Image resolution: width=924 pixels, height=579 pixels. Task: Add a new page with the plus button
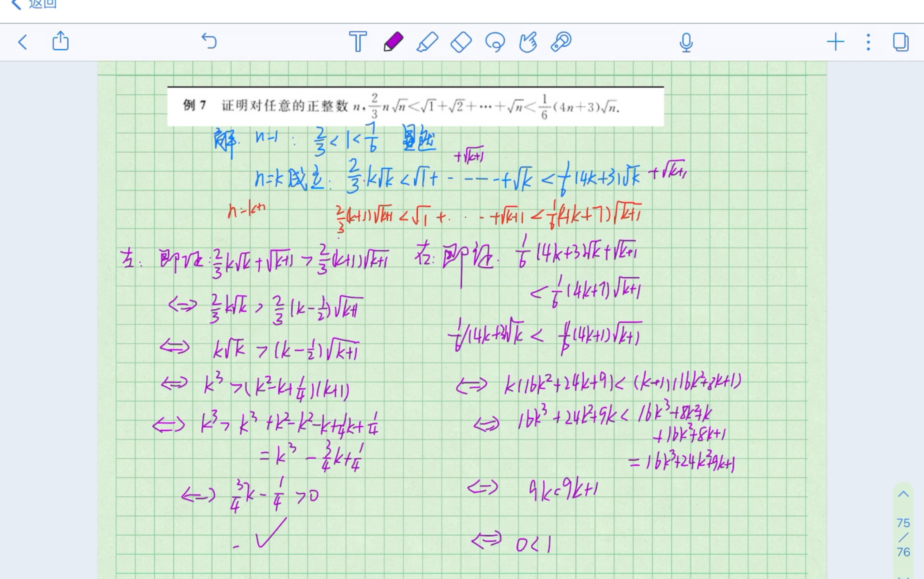(836, 41)
